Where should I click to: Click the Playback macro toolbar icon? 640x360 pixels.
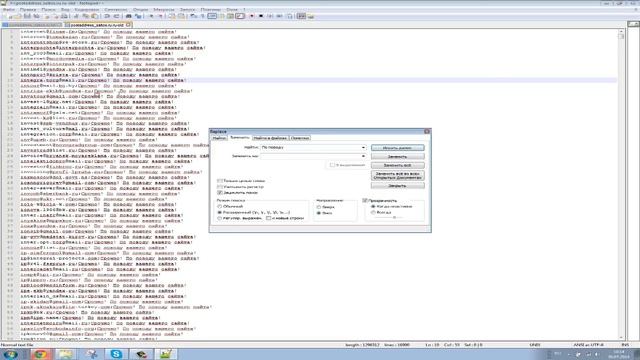click(x=270, y=16)
